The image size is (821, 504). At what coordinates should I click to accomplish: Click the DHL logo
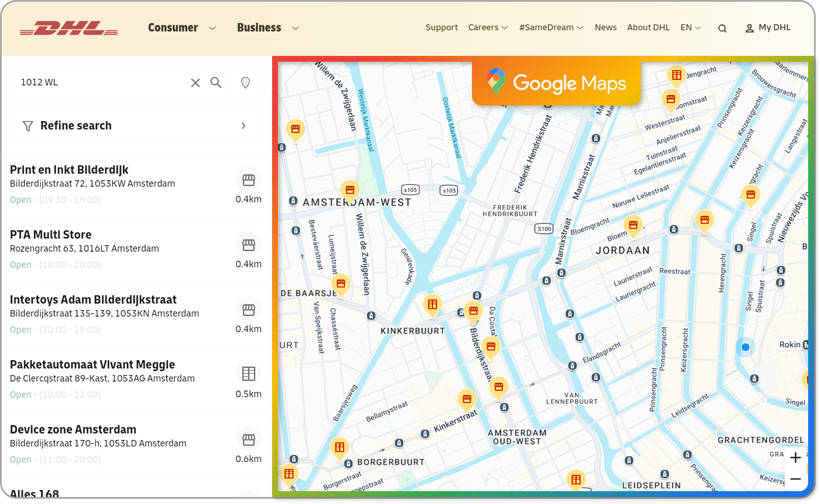[x=69, y=28]
